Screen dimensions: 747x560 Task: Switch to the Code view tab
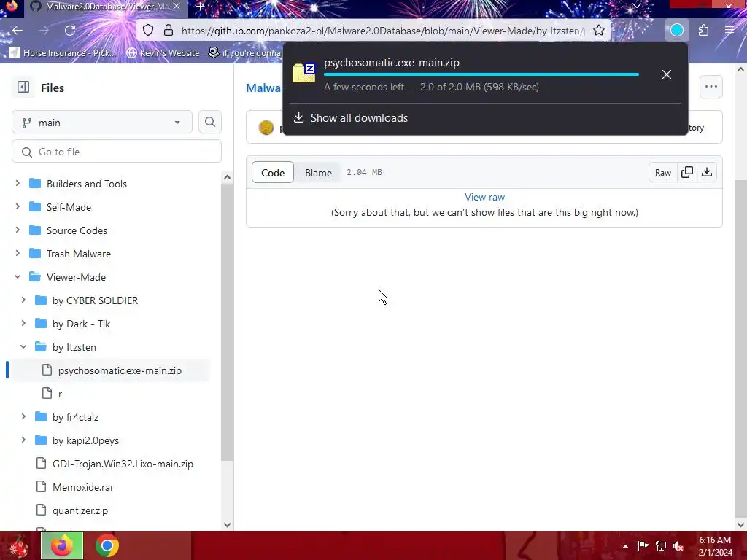[x=273, y=172]
